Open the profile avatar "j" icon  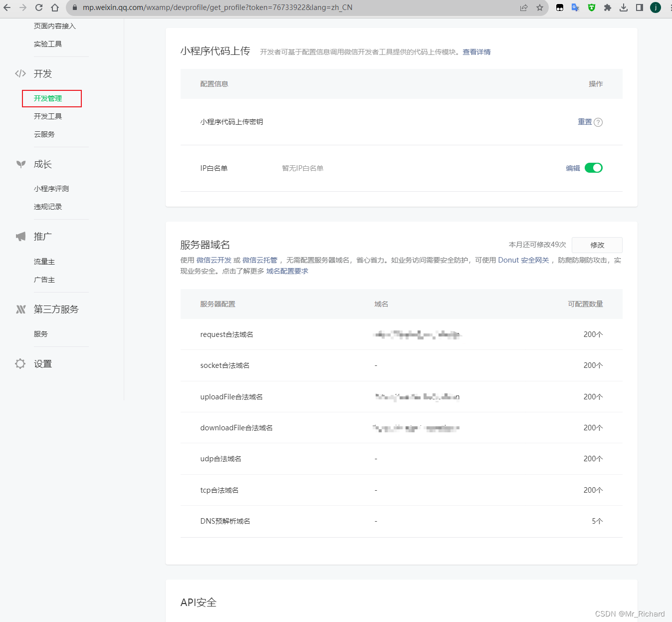point(656,7)
